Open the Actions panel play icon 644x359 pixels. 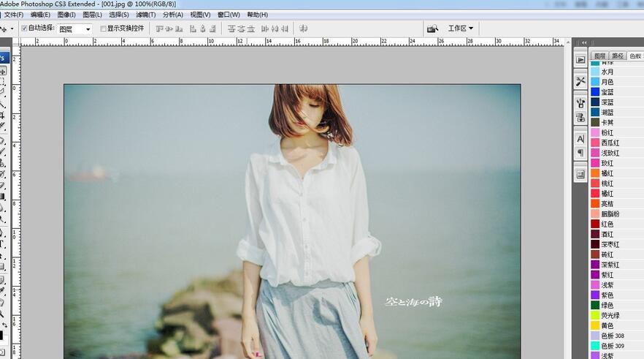580,60
